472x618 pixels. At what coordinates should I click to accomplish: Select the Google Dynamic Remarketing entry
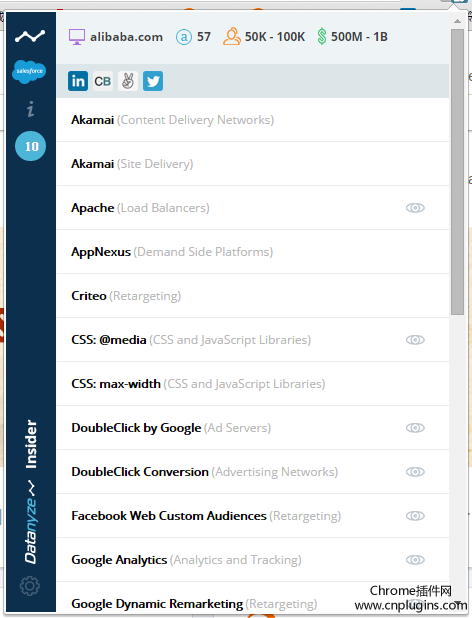tap(253, 597)
